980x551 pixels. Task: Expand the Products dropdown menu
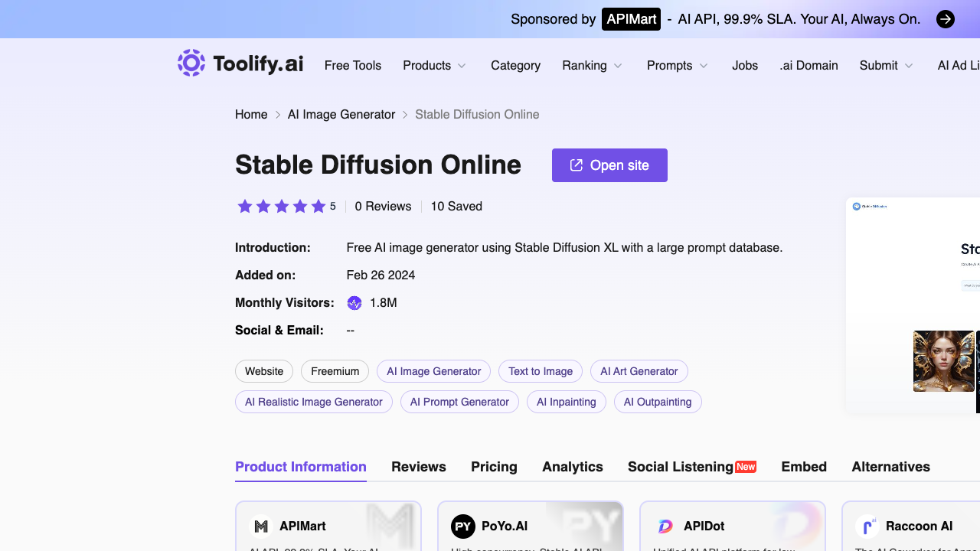tap(435, 66)
